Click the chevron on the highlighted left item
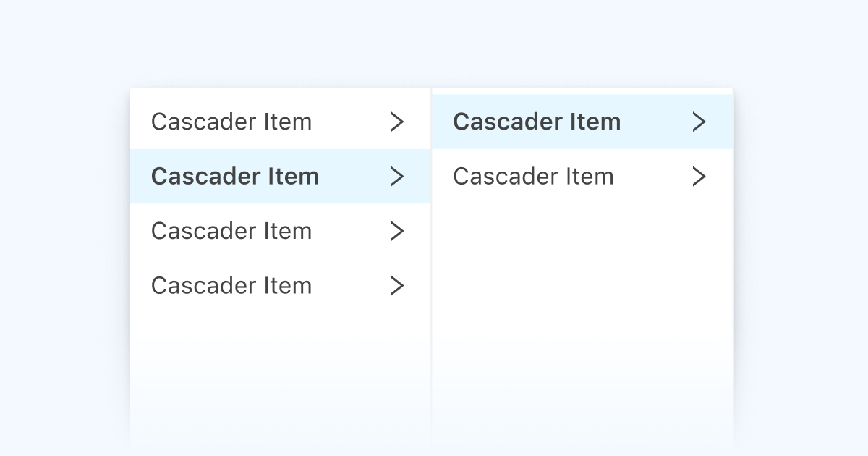This screenshot has width=868, height=456. 397,176
